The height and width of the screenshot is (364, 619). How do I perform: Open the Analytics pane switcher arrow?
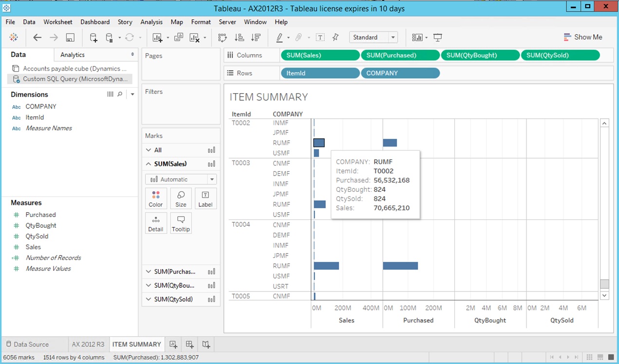click(x=132, y=55)
